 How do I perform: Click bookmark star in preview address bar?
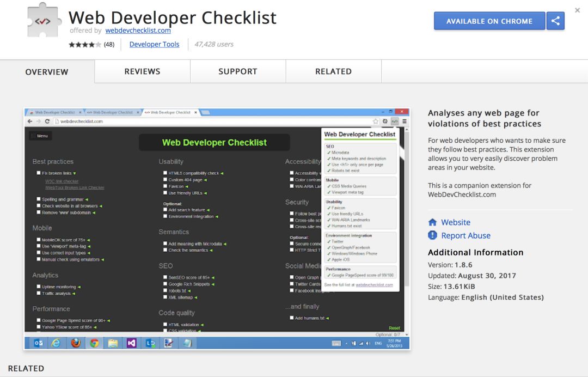coord(375,121)
